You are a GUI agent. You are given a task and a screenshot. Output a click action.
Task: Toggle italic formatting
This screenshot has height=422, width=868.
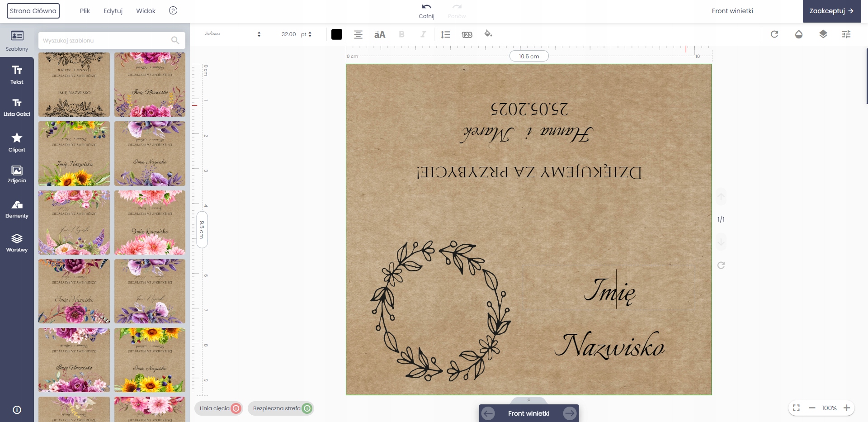click(x=423, y=34)
